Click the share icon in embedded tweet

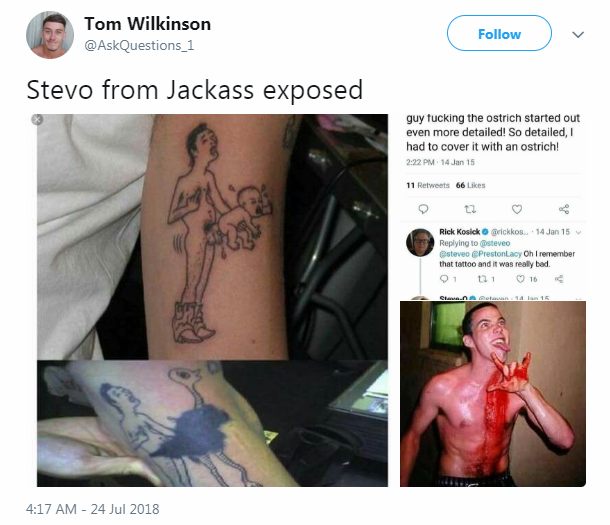564,209
